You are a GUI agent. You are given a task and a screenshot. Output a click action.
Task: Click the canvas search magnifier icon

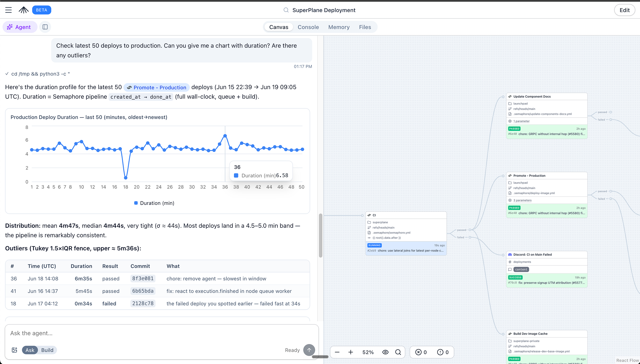(398, 352)
